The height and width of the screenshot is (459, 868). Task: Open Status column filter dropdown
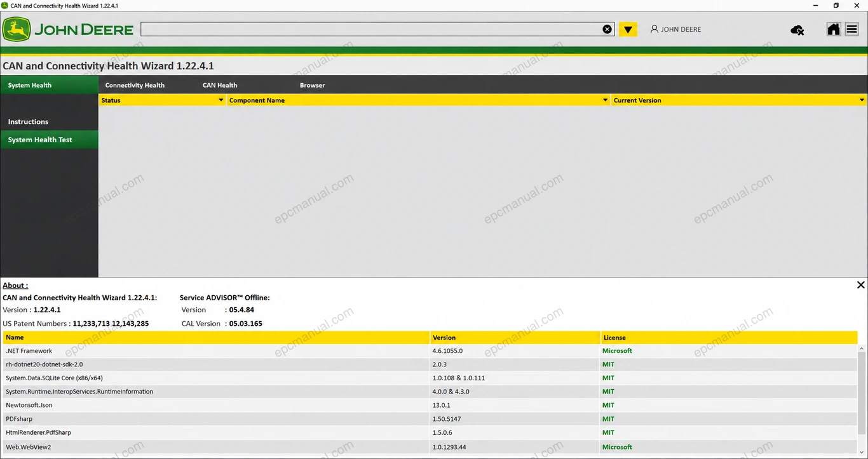coord(221,100)
